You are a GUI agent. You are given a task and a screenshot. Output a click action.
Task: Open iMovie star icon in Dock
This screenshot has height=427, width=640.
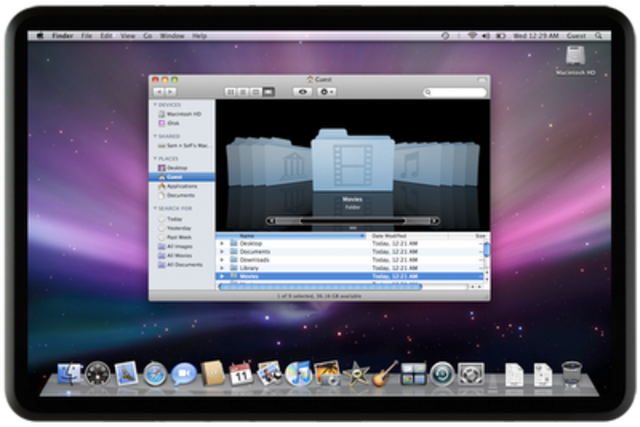point(356,374)
